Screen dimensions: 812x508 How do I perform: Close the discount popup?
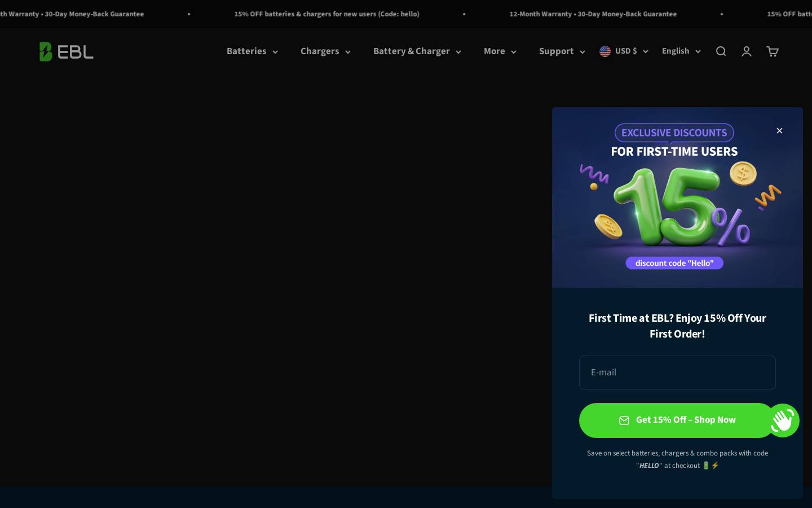(779, 130)
